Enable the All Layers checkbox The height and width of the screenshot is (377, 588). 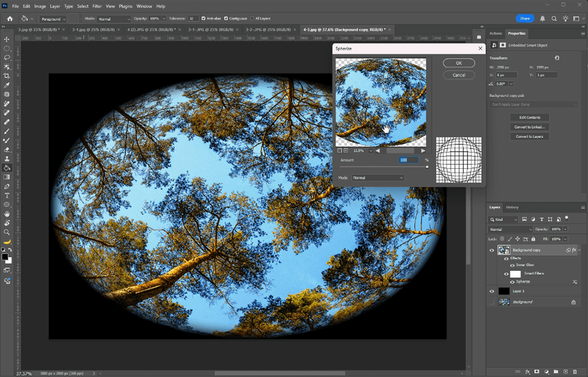[x=252, y=18]
